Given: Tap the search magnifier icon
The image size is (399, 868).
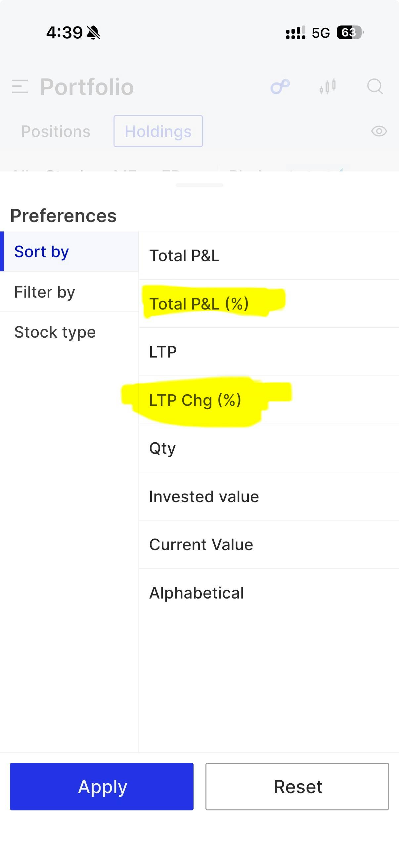Looking at the screenshot, I should point(375,87).
